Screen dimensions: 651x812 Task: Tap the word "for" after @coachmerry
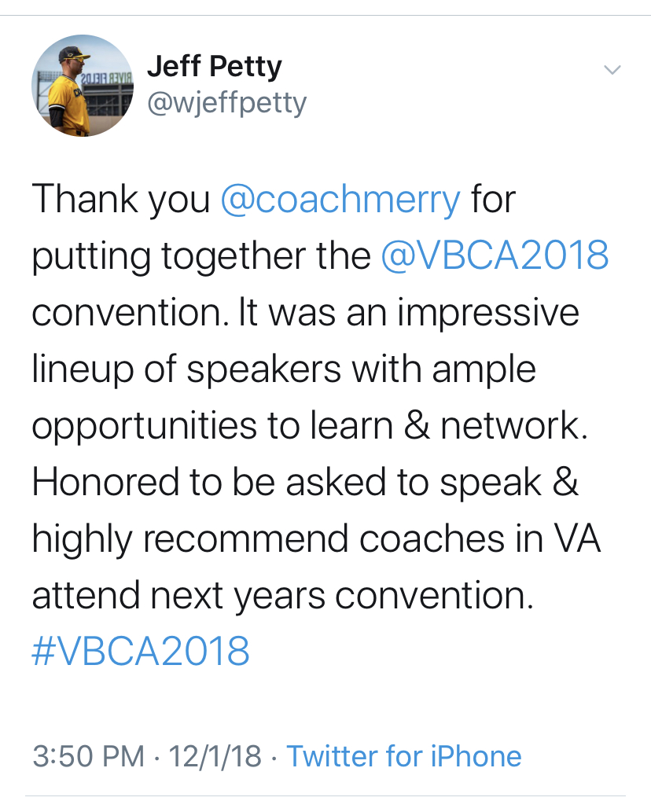click(493, 200)
